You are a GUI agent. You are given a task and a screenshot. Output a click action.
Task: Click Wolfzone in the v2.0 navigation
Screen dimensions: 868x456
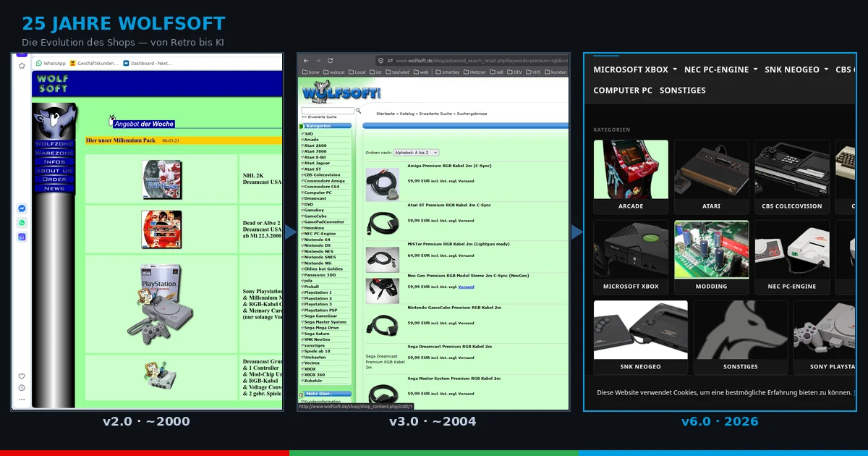point(54,144)
